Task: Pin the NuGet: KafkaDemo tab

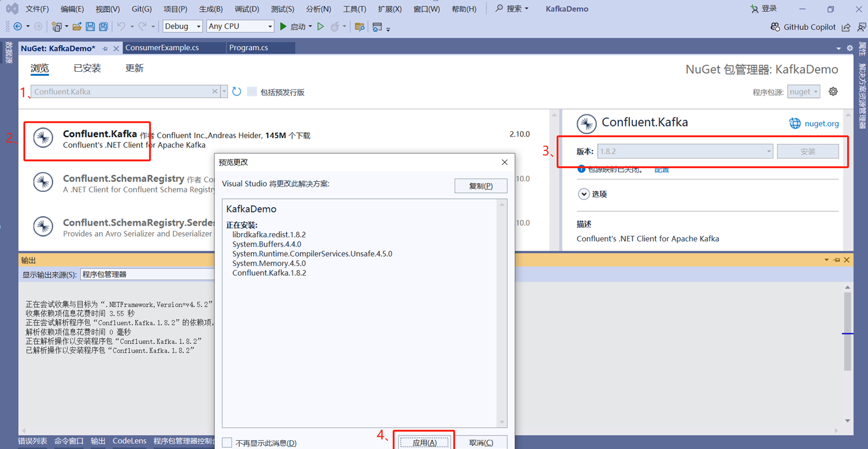Action: (x=105, y=48)
